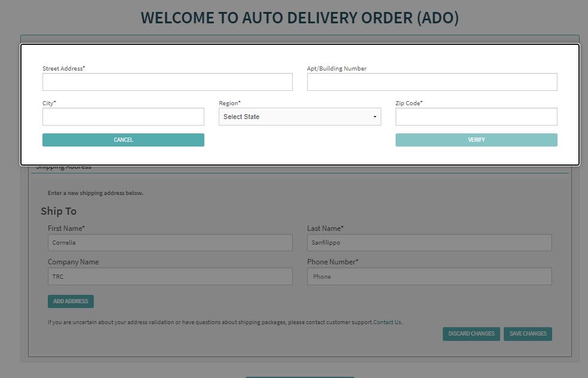Click the VERIFY button
This screenshot has height=378, width=588.
click(476, 140)
